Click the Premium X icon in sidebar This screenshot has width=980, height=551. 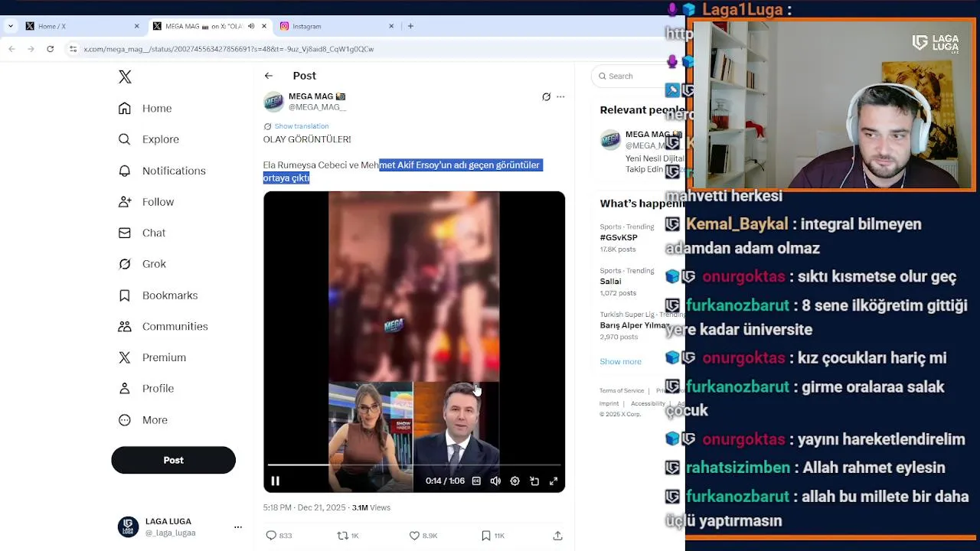click(125, 357)
